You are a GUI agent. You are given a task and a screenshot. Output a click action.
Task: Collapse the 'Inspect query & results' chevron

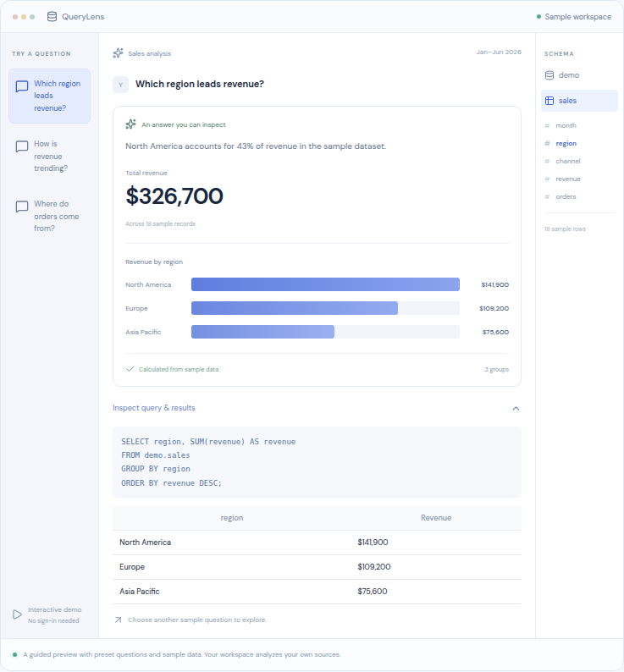click(516, 409)
